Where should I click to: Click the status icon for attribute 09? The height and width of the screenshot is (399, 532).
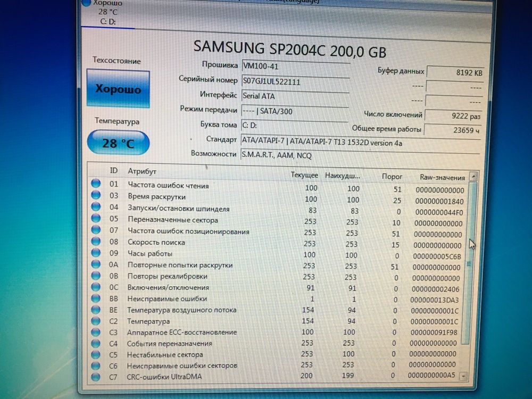(x=96, y=252)
